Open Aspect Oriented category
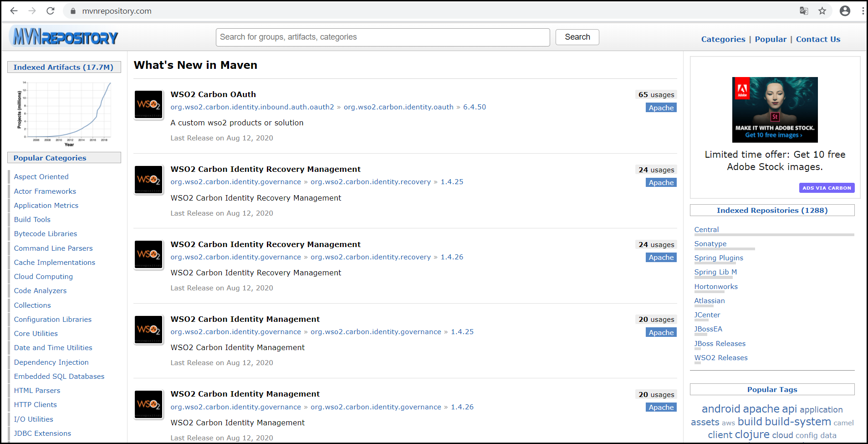Image resolution: width=868 pixels, height=444 pixels. click(x=41, y=177)
